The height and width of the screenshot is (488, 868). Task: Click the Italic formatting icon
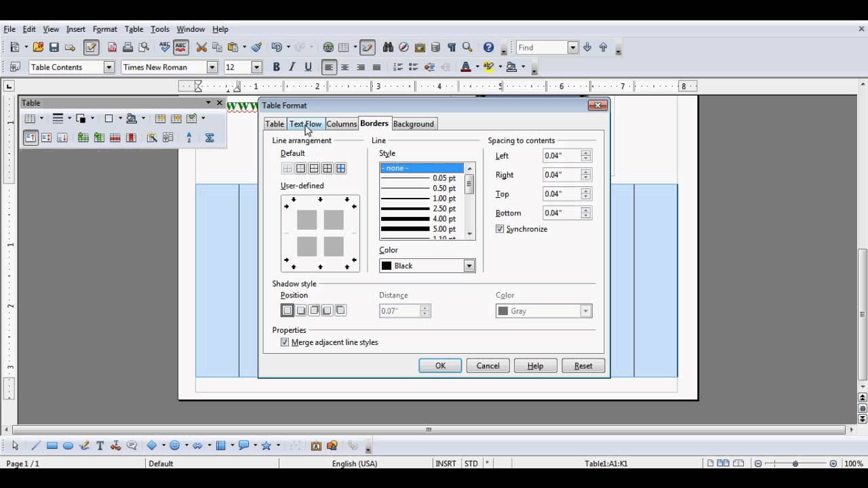(292, 67)
